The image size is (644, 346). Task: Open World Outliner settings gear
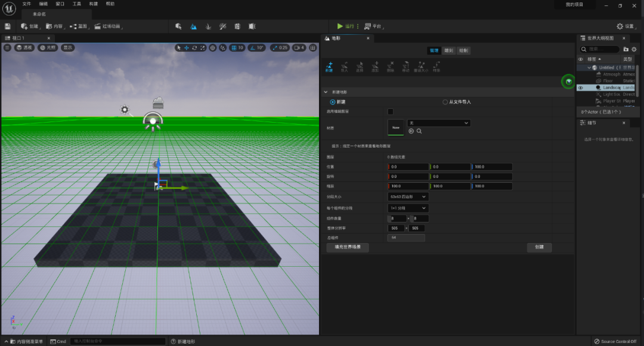point(634,49)
